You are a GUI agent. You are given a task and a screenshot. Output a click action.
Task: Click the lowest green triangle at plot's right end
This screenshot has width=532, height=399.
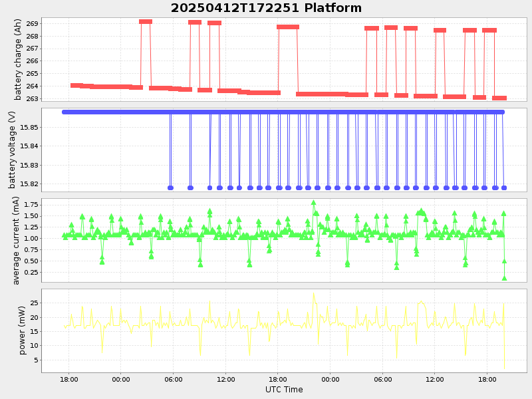tap(504, 278)
